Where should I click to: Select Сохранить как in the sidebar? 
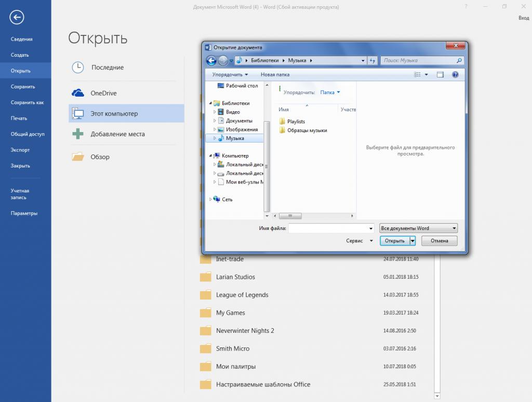click(27, 102)
